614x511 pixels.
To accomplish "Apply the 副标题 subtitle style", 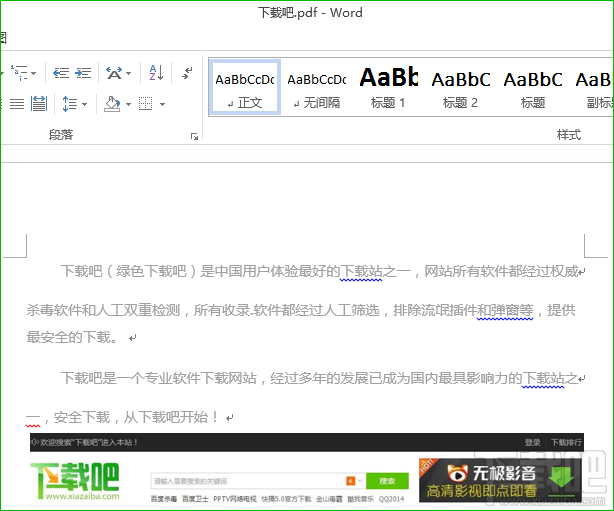I will pos(592,87).
